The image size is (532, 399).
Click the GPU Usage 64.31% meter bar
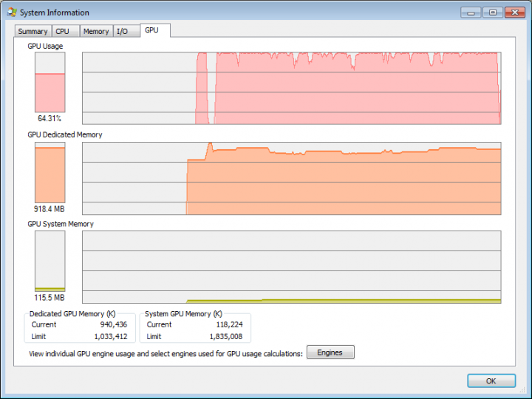point(50,82)
